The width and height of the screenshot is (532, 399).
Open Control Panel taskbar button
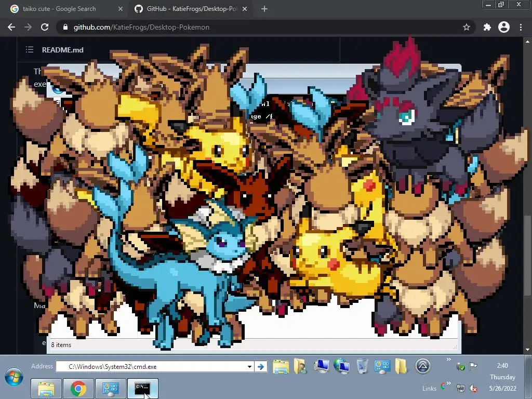pos(111,389)
